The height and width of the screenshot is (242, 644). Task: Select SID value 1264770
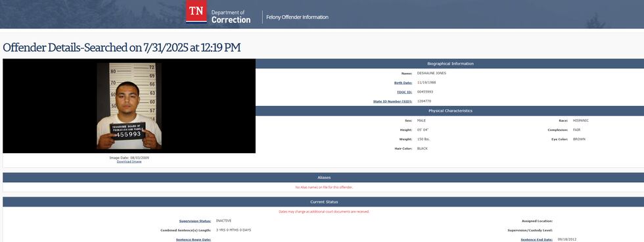click(x=424, y=101)
